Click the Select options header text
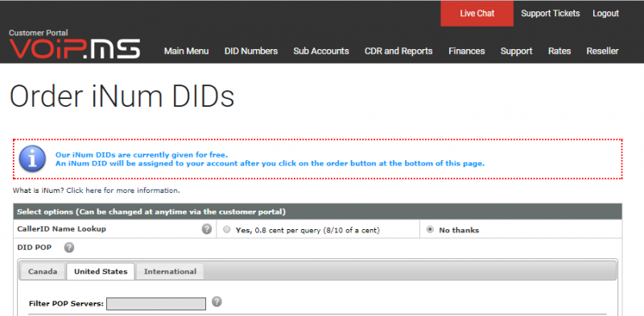 (151, 212)
